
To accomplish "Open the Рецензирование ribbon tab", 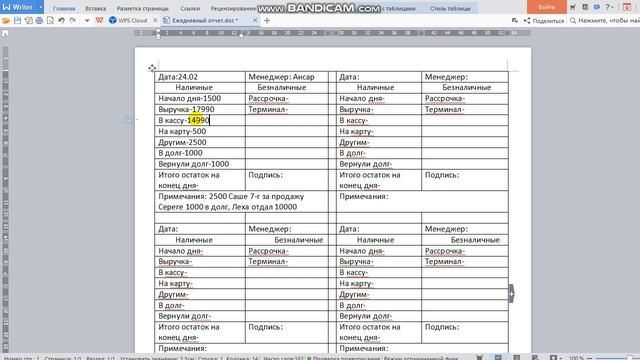I will pyautogui.click(x=233, y=8).
